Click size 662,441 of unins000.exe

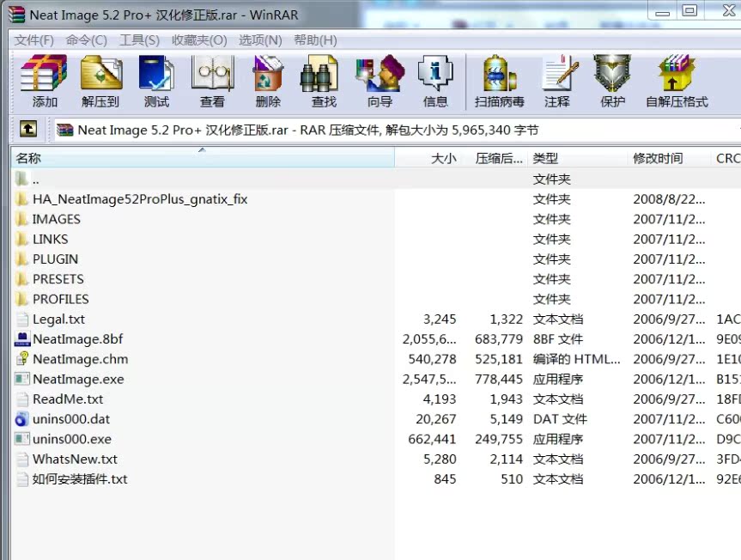tap(432, 439)
